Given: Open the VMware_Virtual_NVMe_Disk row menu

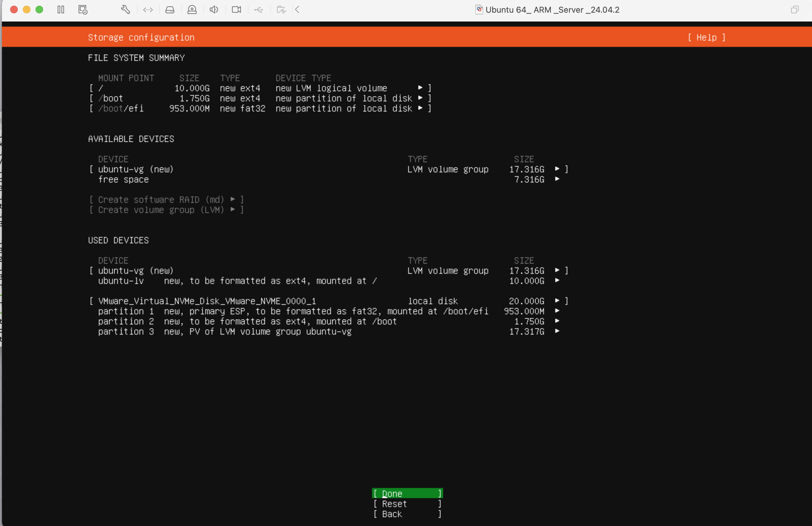Looking at the screenshot, I should [x=329, y=301].
